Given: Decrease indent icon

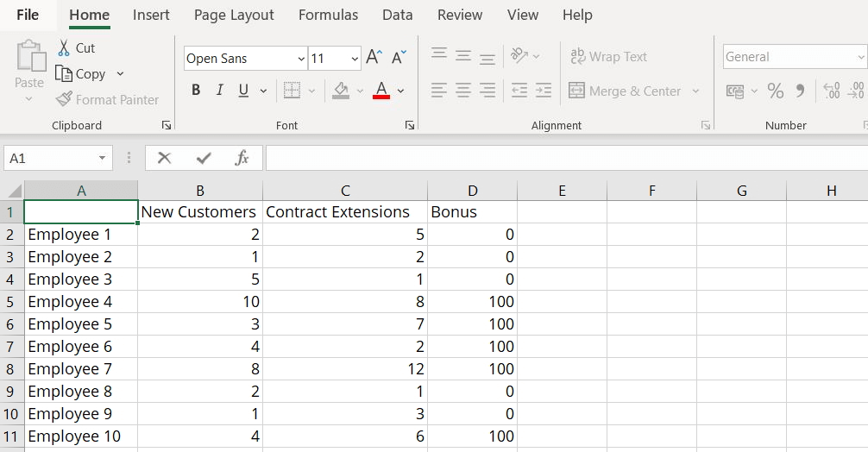Looking at the screenshot, I should (x=519, y=91).
